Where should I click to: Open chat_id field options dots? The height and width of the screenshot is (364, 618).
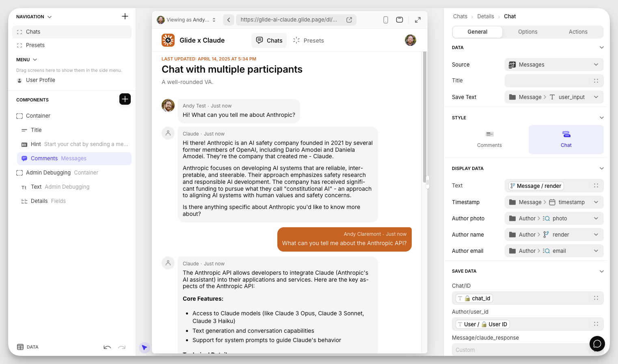coord(596,298)
